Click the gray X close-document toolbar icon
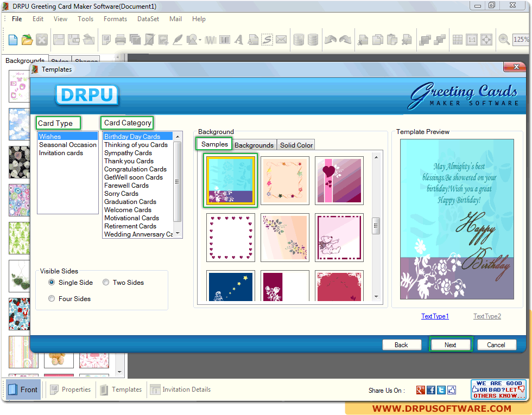Screen dimensions: 532x415 pyautogui.click(x=42, y=40)
